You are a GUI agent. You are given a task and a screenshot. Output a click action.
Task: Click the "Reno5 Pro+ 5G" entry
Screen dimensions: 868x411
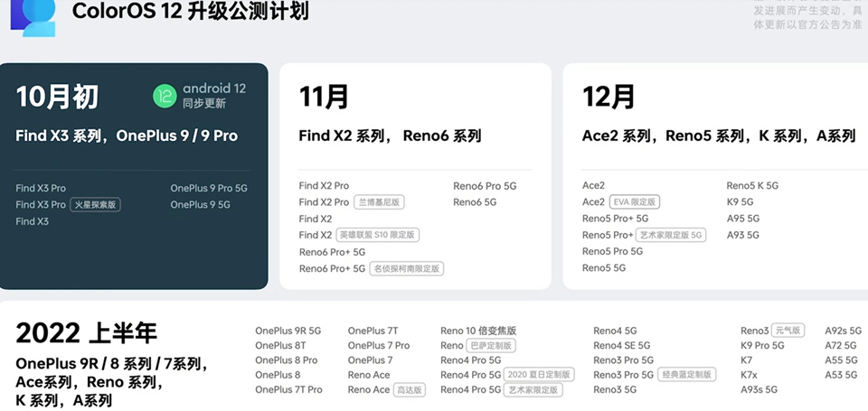[x=615, y=219]
